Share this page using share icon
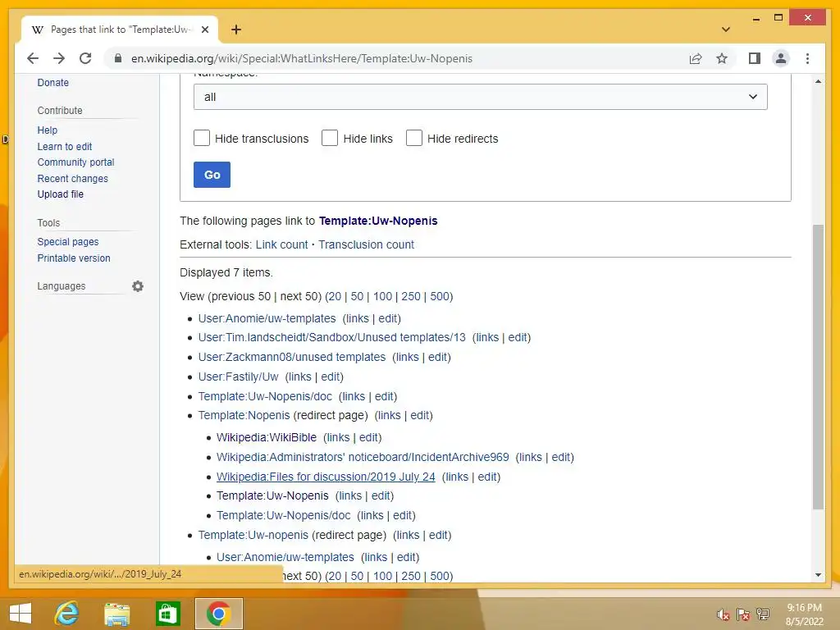Viewport: 840px width, 630px height. click(696, 58)
